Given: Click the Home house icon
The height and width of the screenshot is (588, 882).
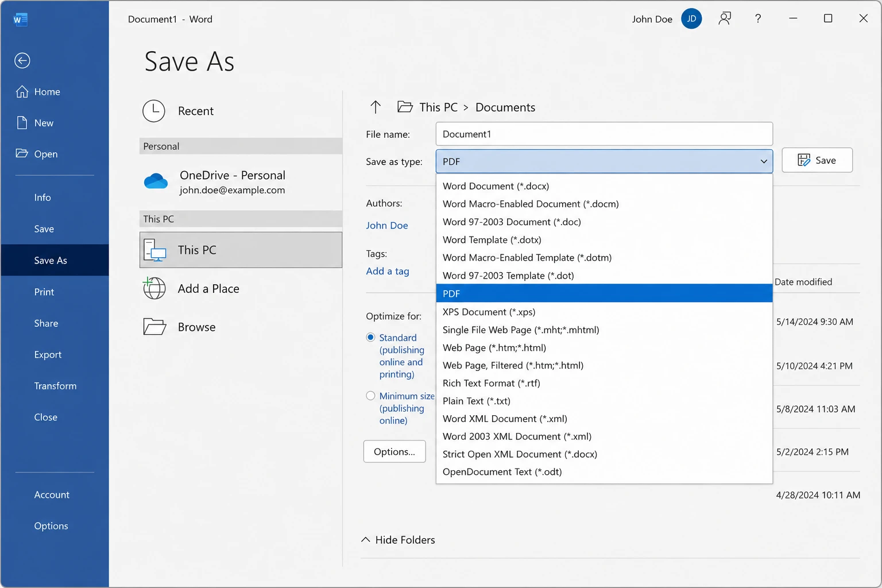Looking at the screenshot, I should coord(22,91).
